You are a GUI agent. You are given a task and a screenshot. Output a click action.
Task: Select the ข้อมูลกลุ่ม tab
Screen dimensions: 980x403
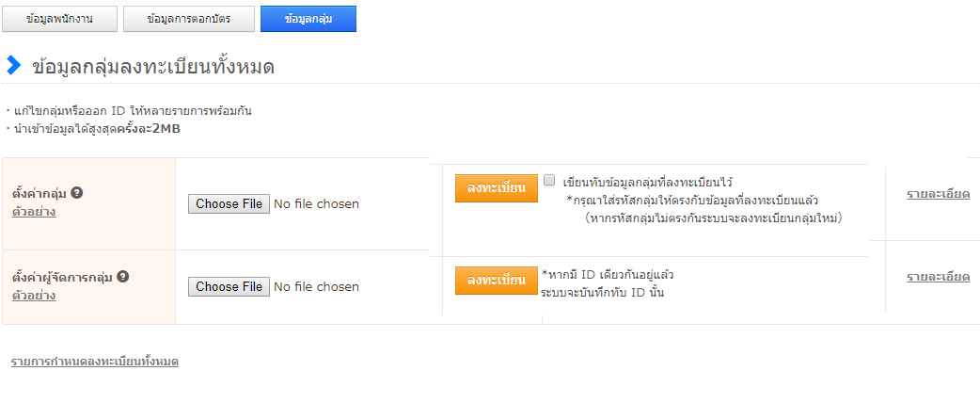coord(308,18)
